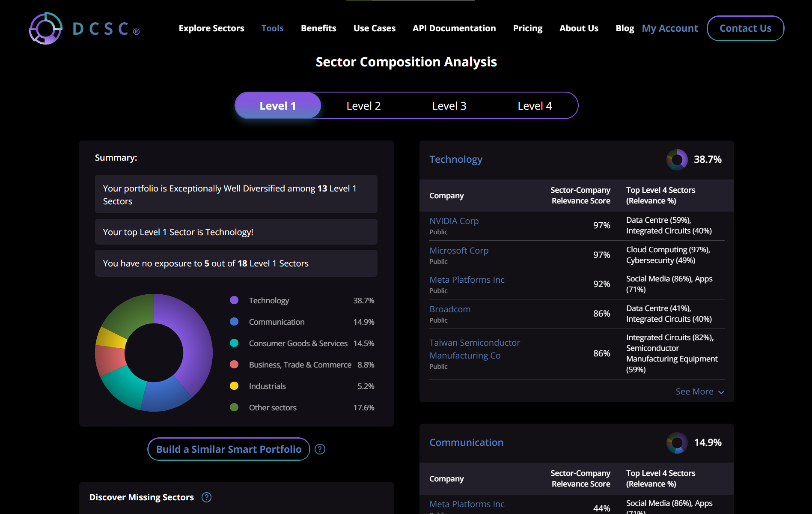
Task: Click the Technology card mini donut icon
Action: pos(677,160)
